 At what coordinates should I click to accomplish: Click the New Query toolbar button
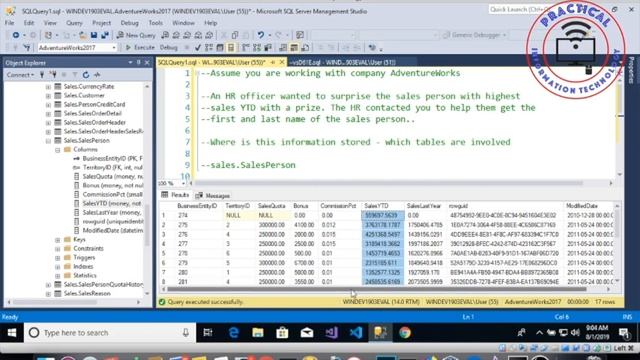[136, 35]
